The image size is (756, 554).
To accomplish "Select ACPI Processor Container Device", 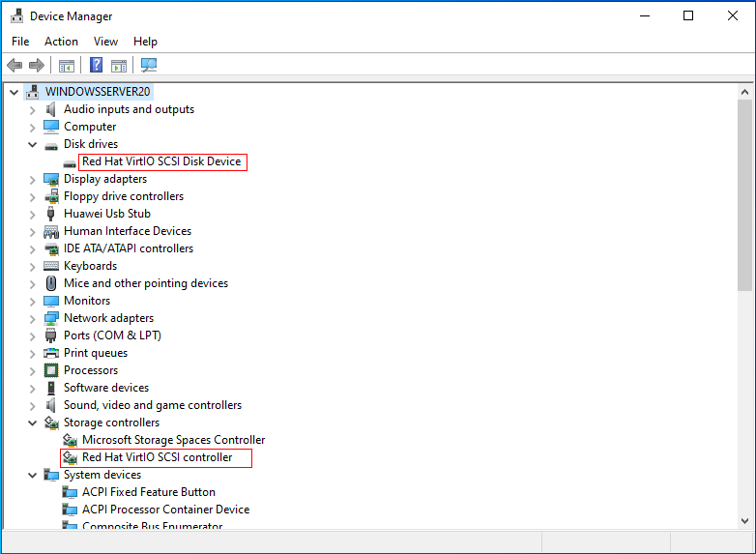I will tap(166, 510).
